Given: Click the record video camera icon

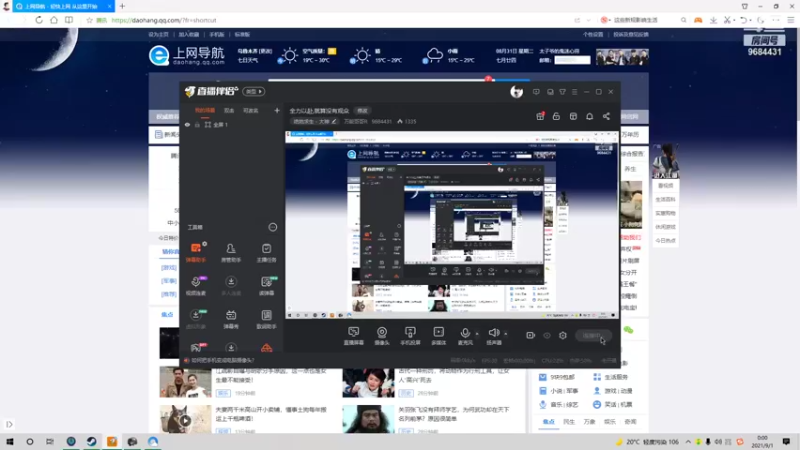Looking at the screenshot, I should (530, 335).
